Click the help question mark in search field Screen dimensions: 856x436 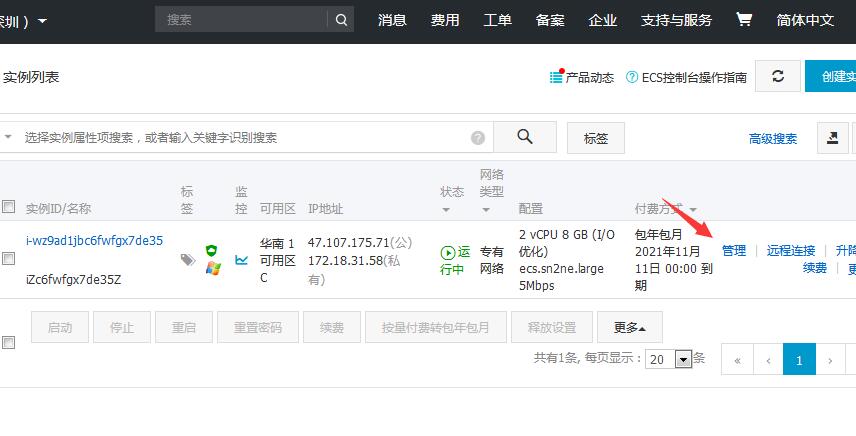click(x=478, y=138)
